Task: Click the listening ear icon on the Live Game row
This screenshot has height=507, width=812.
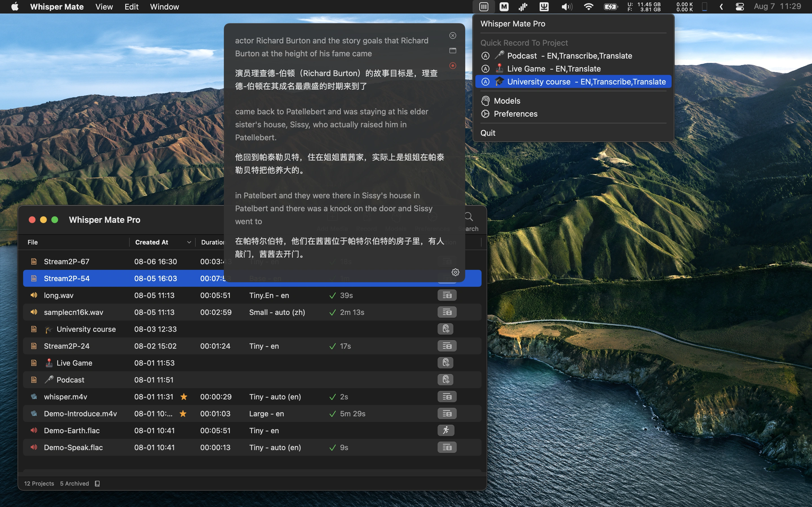Action: [446, 363]
